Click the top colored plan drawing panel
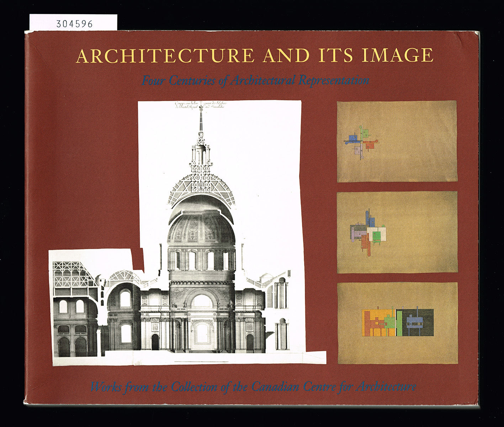 (x=397, y=141)
